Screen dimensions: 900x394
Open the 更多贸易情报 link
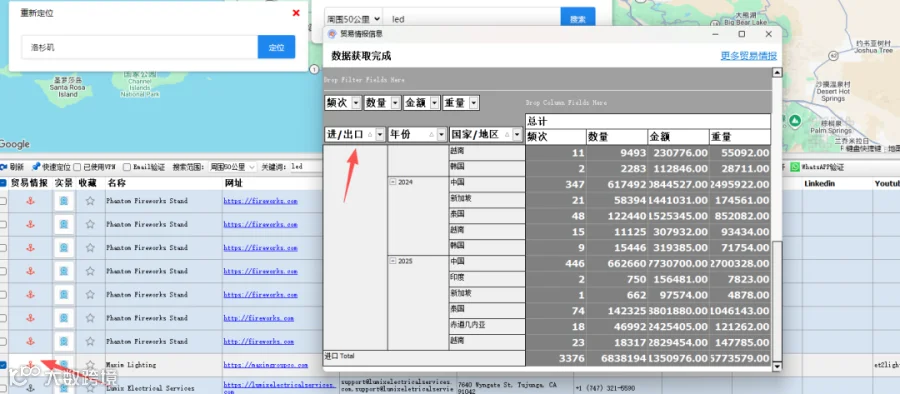(749, 56)
